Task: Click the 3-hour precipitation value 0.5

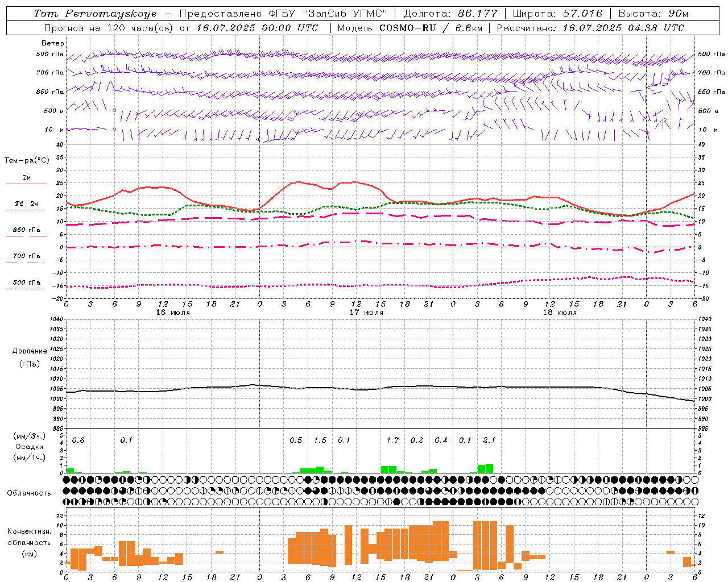Action: point(296,440)
